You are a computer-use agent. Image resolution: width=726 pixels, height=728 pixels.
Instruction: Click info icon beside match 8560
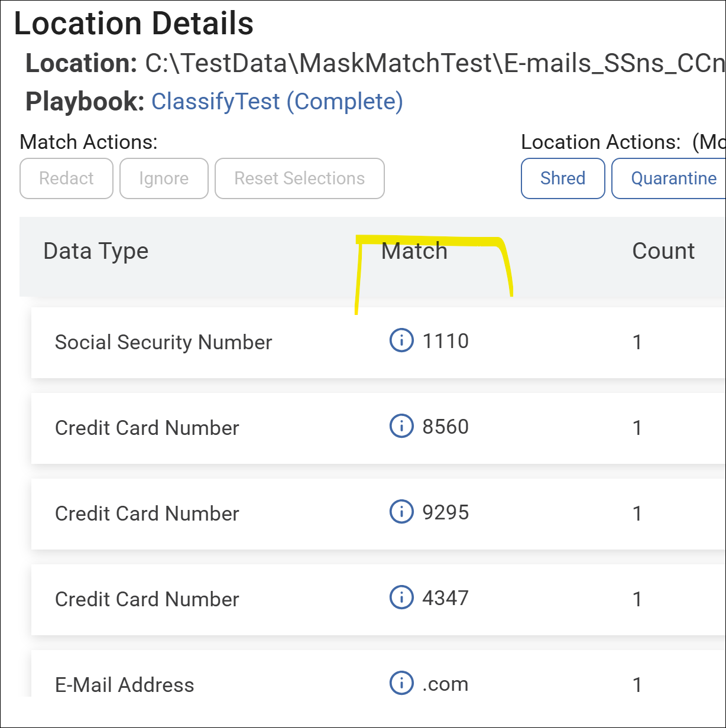tap(401, 426)
